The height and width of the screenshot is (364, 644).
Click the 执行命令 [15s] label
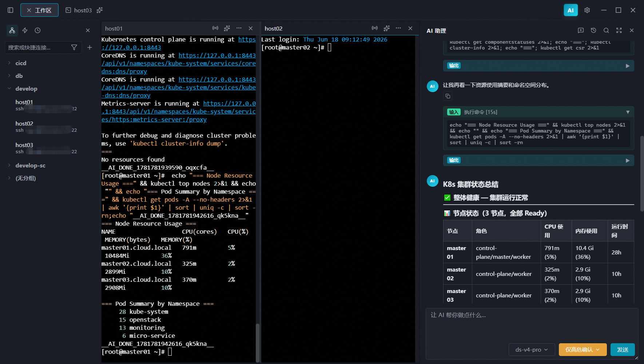pyautogui.click(x=481, y=112)
